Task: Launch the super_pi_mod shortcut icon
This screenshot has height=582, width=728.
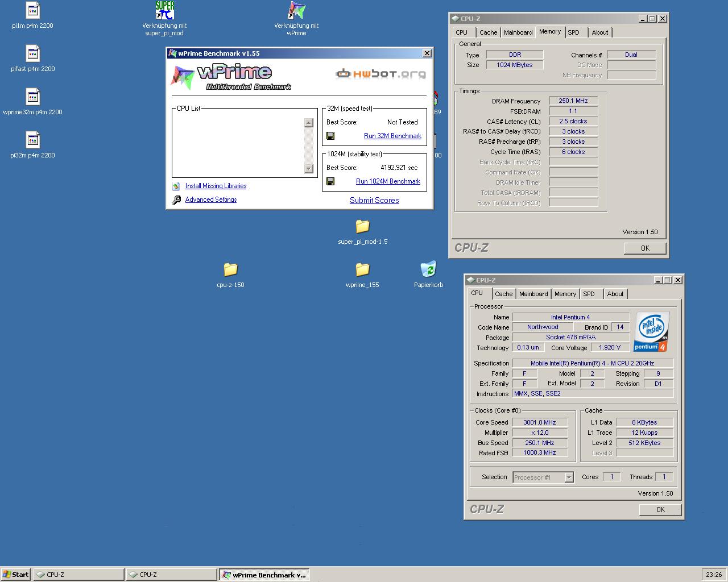Action: coord(164,10)
